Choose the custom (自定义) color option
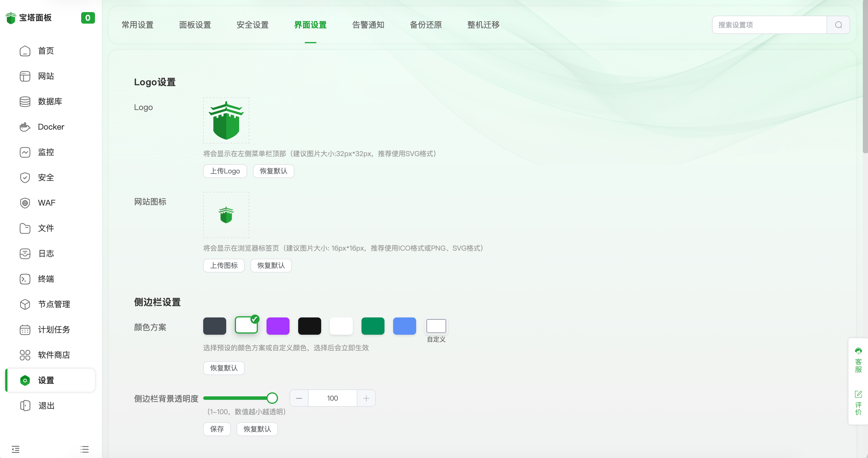Viewport: 868px width, 458px height. (x=436, y=326)
